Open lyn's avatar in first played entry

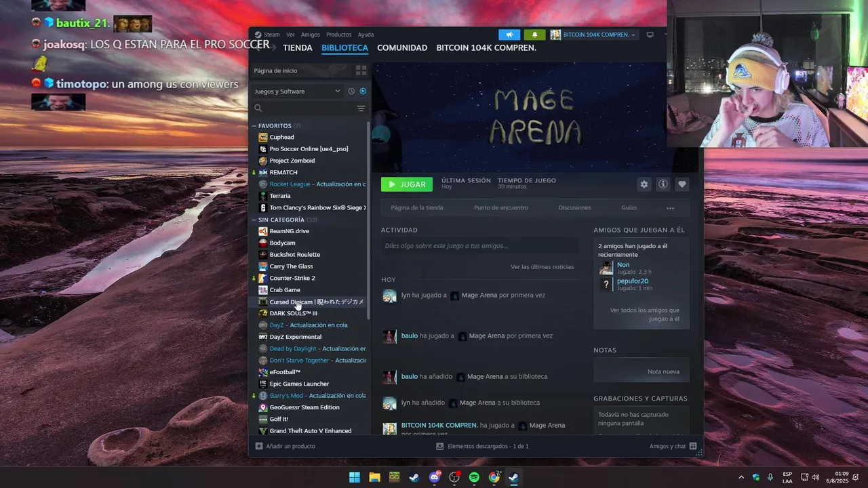[389, 296]
